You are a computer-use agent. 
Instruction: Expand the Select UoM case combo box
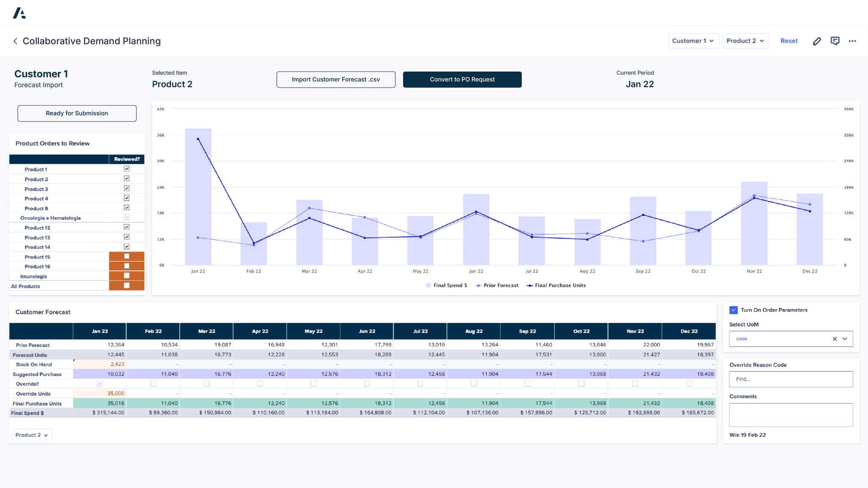point(791,339)
